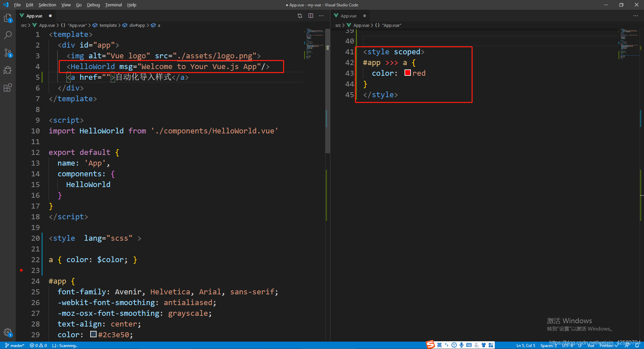Click './components/HelloWorld.vue' import path
The width and height of the screenshot is (644, 349).
(214, 131)
